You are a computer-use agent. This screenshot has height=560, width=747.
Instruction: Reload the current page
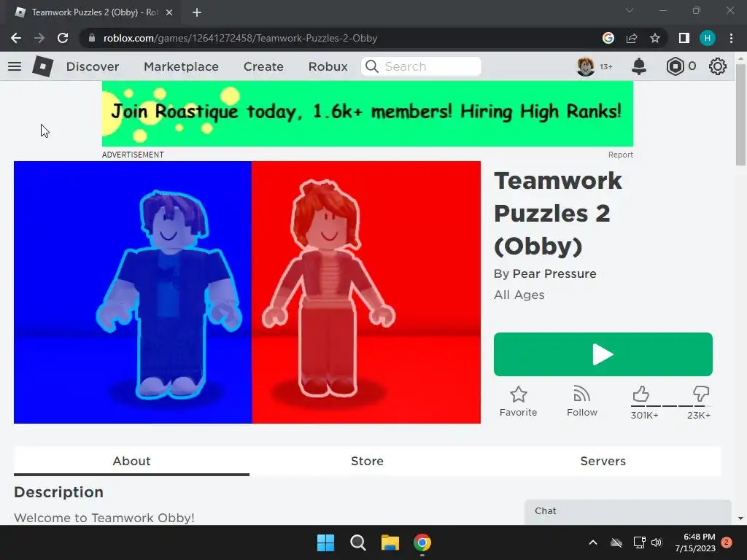[63, 38]
